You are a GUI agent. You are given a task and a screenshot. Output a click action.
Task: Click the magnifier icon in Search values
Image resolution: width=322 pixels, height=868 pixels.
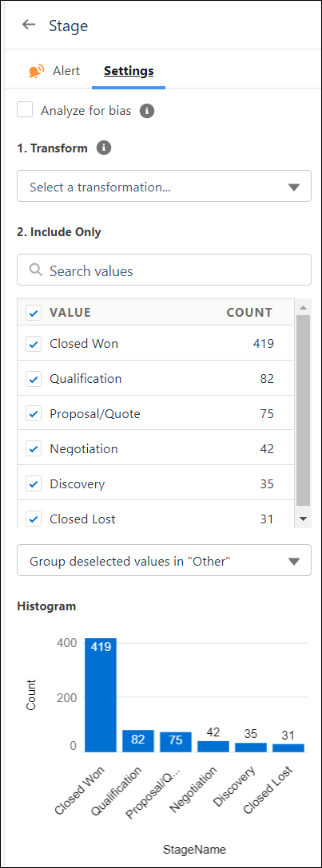coord(36,270)
